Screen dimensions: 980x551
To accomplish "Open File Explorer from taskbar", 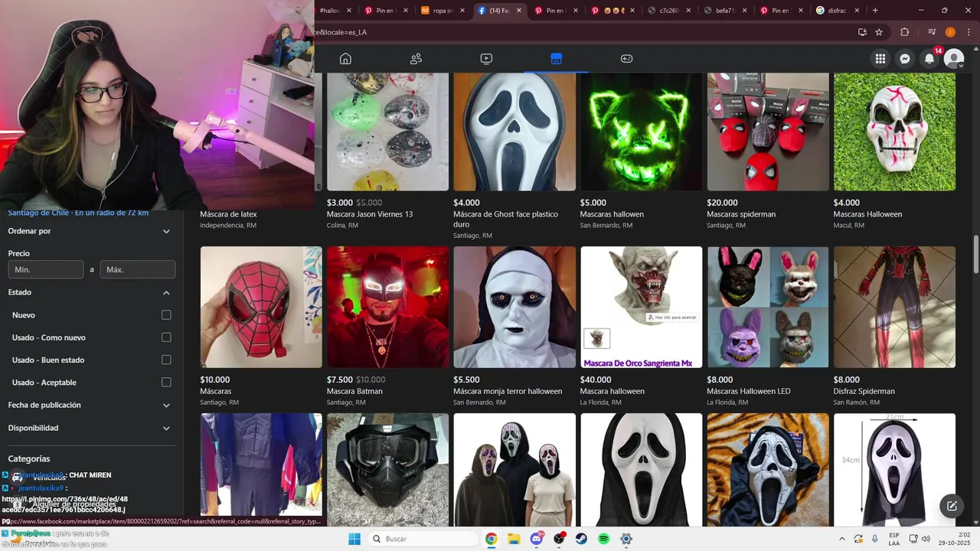I will (514, 539).
